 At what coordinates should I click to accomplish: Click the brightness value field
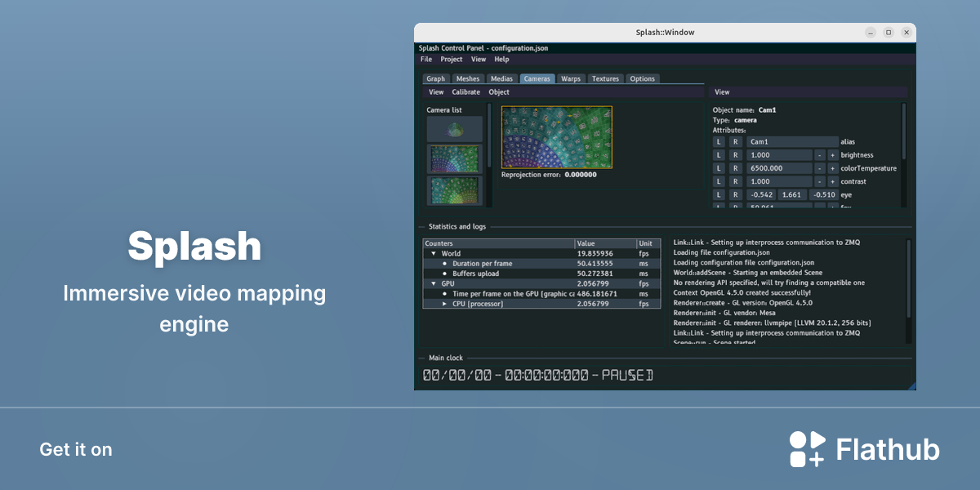pos(779,155)
